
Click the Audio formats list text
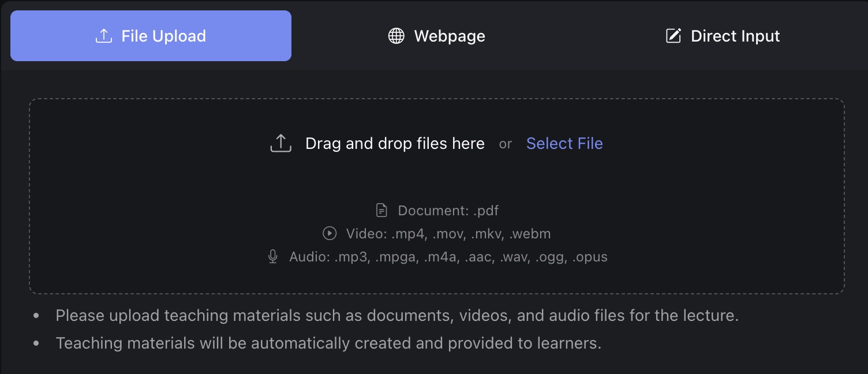tap(448, 257)
